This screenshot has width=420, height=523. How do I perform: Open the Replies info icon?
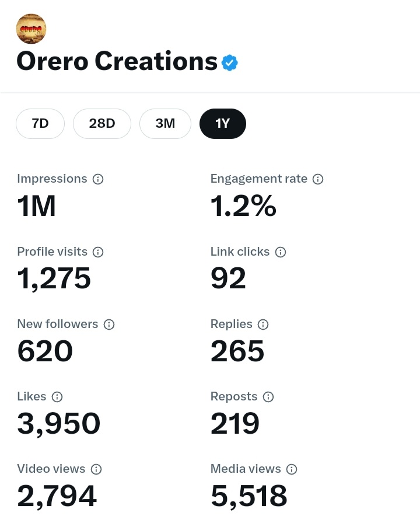(x=263, y=324)
